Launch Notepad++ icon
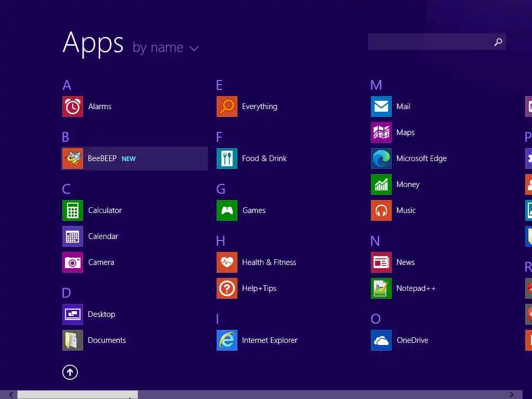Screen dimensions: 532x399 381,288
